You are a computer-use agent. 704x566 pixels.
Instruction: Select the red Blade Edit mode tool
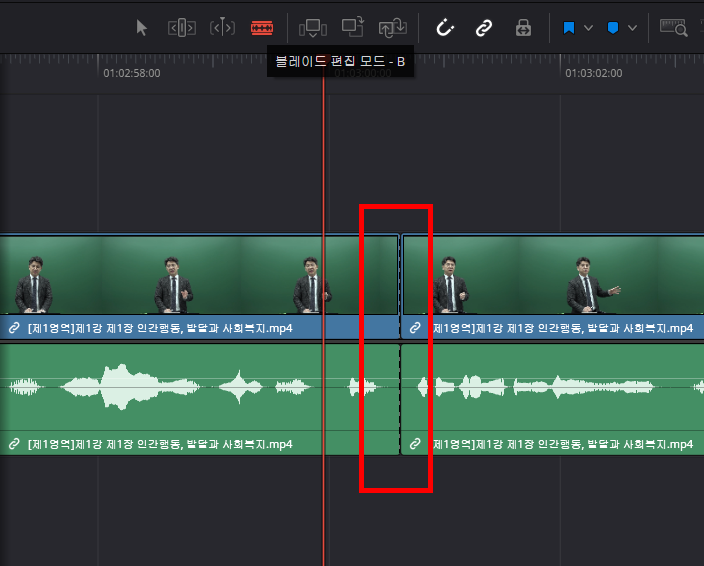[262, 28]
